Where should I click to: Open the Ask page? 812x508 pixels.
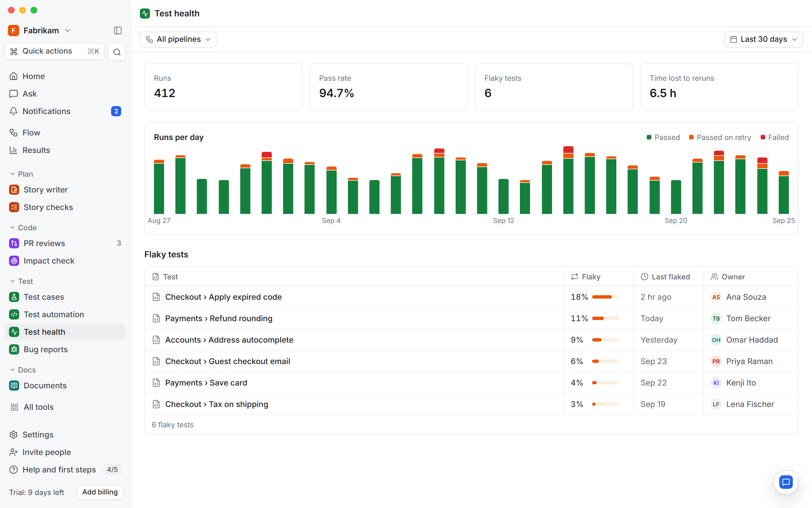pyautogui.click(x=65, y=94)
